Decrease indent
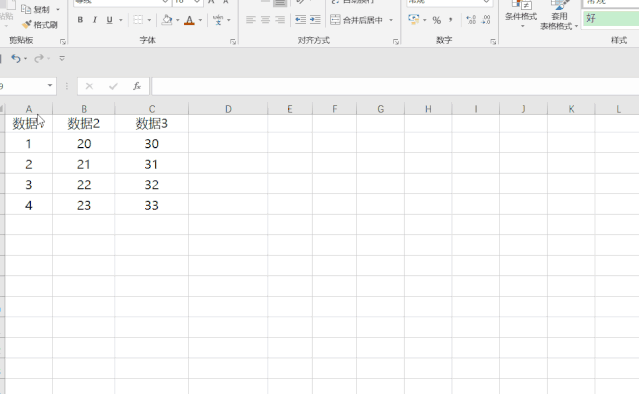This screenshot has height=394, width=639. [x=300, y=20]
